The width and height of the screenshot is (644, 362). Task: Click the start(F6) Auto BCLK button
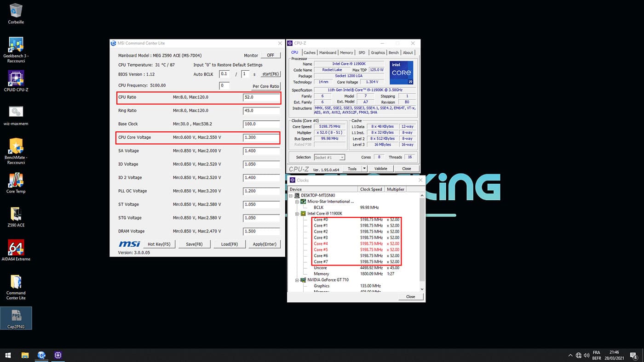click(270, 74)
